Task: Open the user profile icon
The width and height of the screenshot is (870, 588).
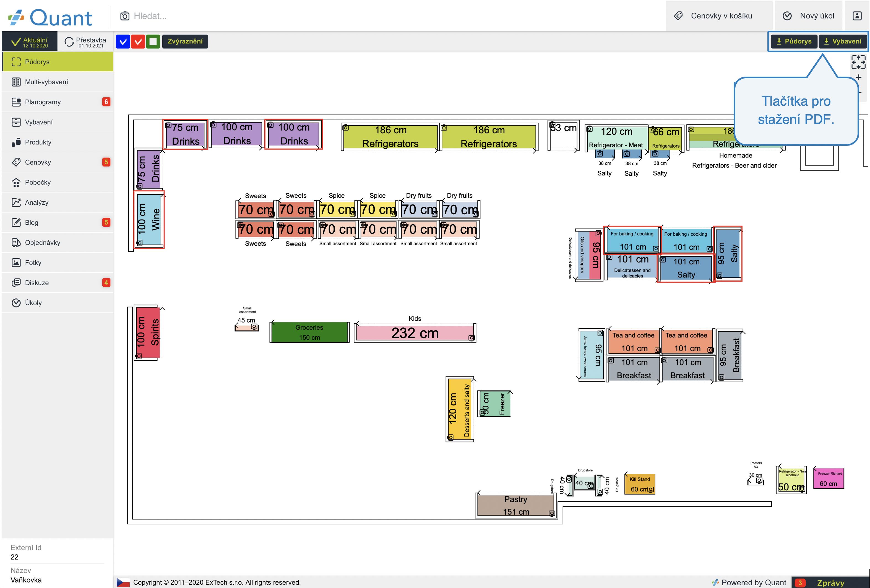Action: pos(857,16)
